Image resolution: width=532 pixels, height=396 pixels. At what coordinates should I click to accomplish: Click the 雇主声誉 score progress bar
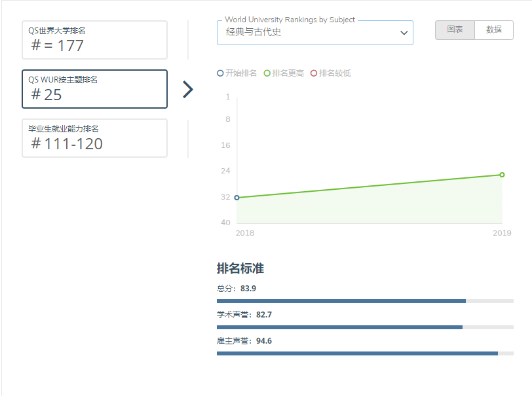[x=364, y=353]
